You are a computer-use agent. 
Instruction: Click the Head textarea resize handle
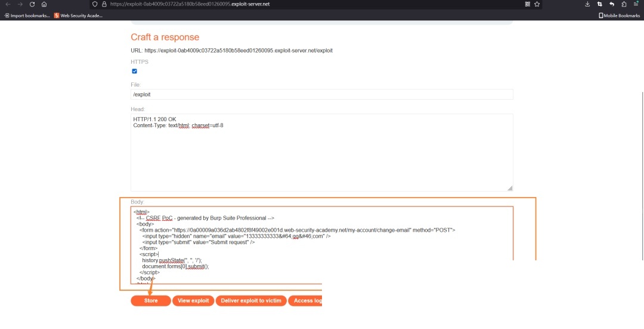click(x=510, y=188)
